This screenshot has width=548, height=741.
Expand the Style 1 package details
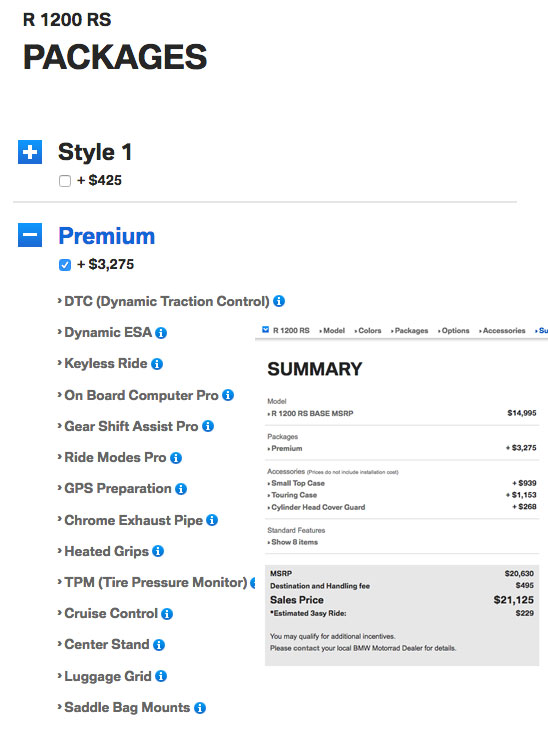click(30, 152)
